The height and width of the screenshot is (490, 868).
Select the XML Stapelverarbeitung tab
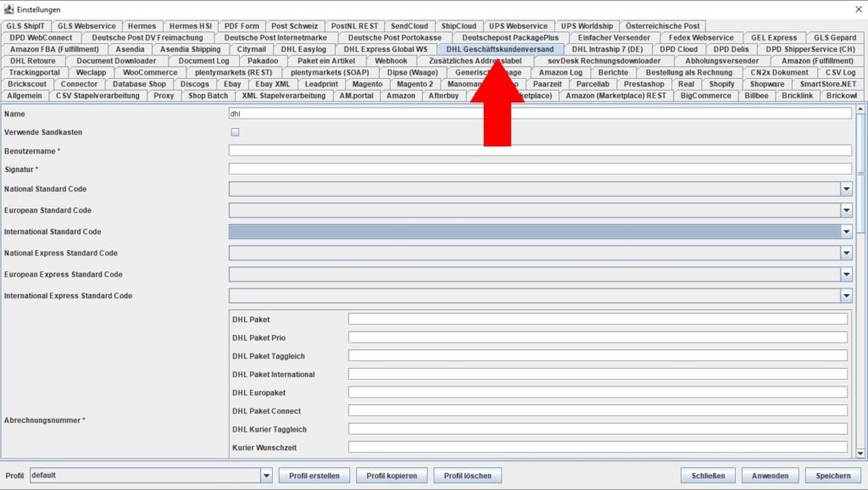pyautogui.click(x=283, y=96)
